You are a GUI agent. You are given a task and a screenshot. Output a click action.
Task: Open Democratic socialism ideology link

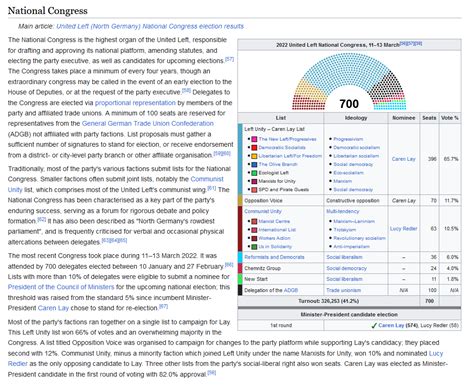(x=356, y=147)
